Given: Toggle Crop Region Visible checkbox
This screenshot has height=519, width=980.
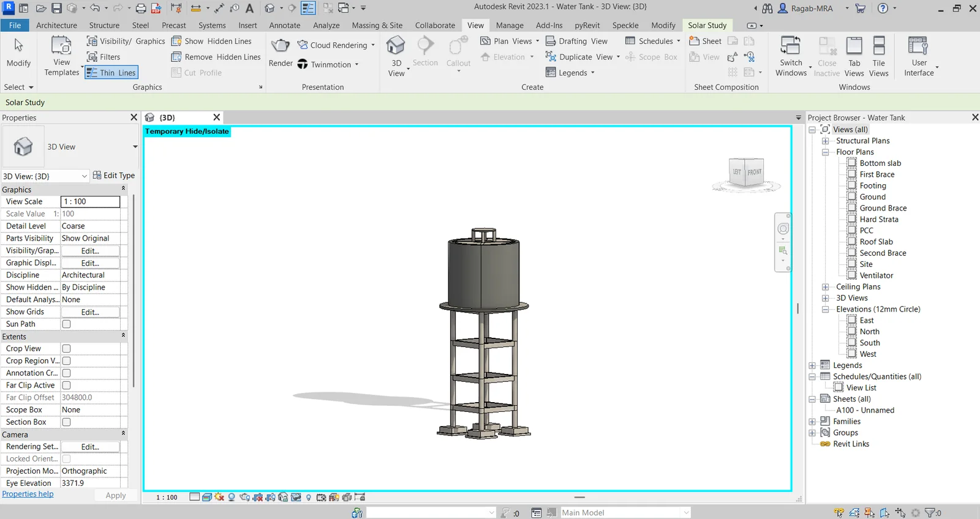Looking at the screenshot, I should [x=66, y=360].
